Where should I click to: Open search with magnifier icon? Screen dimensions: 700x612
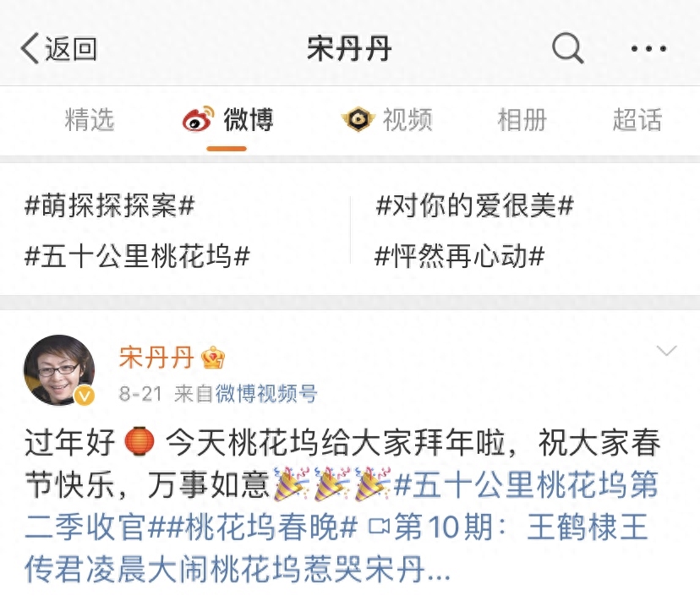click(567, 48)
